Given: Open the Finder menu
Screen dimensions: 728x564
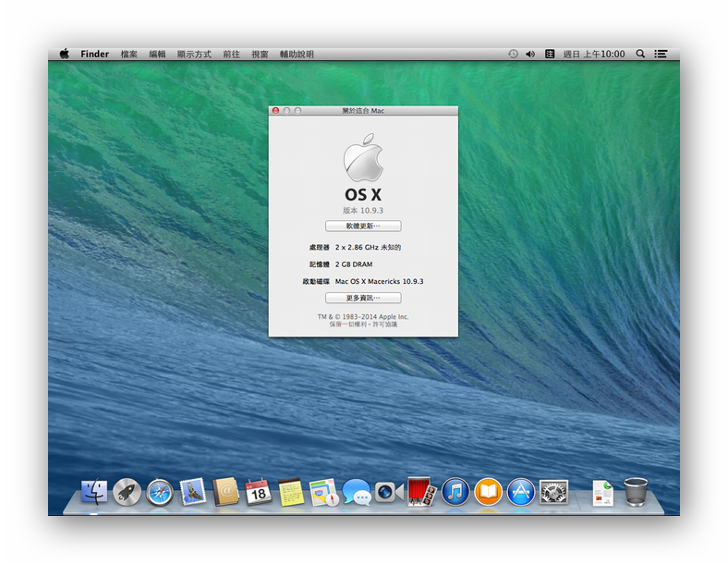Looking at the screenshot, I should (x=95, y=54).
